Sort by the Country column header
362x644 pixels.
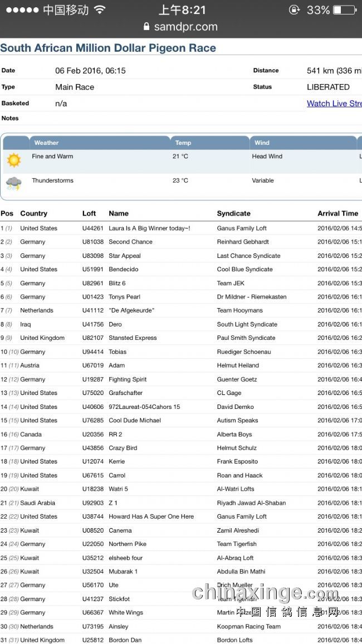(34, 213)
